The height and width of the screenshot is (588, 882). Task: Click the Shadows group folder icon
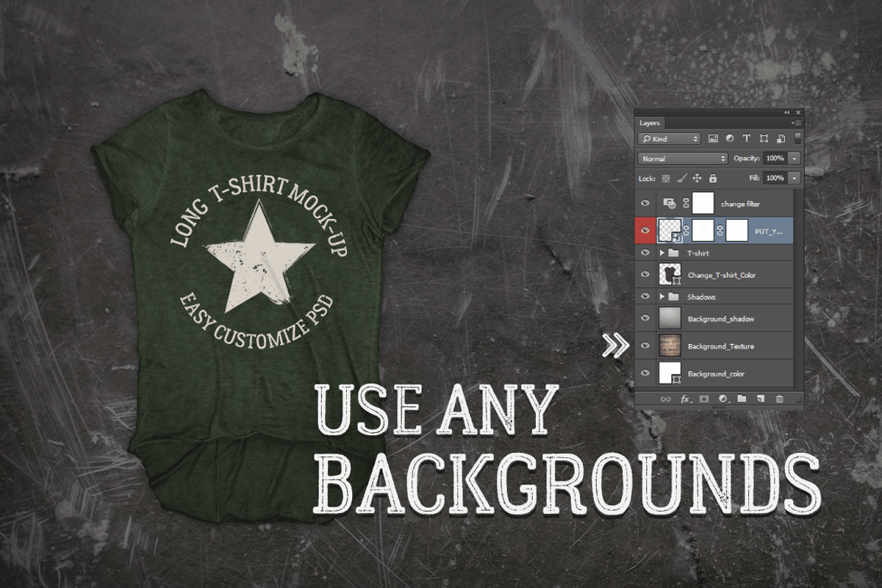673,297
